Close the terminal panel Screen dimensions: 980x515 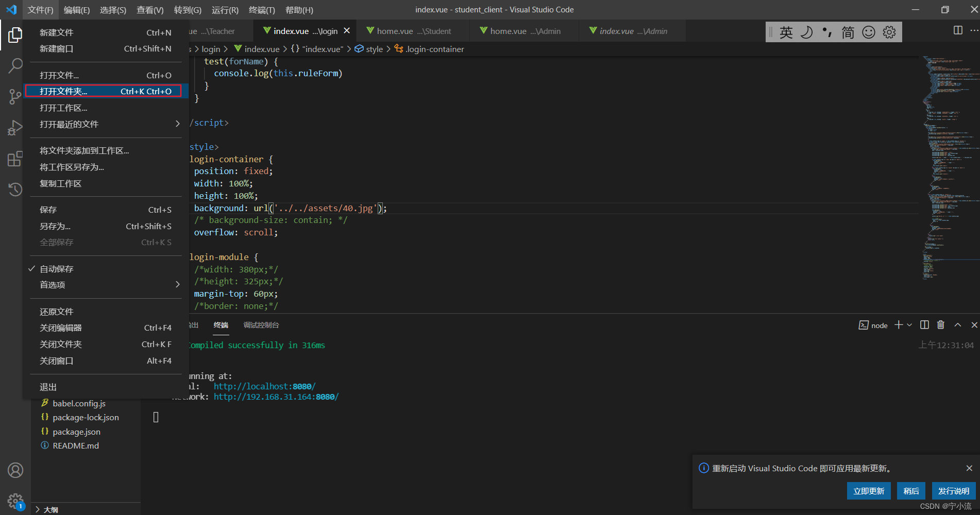(974, 325)
